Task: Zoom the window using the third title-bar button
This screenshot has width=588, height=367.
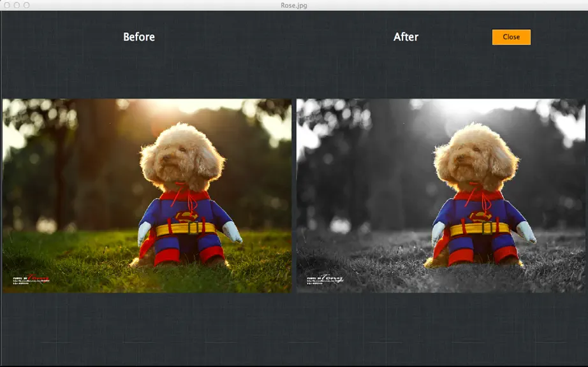Action: (x=26, y=5)
